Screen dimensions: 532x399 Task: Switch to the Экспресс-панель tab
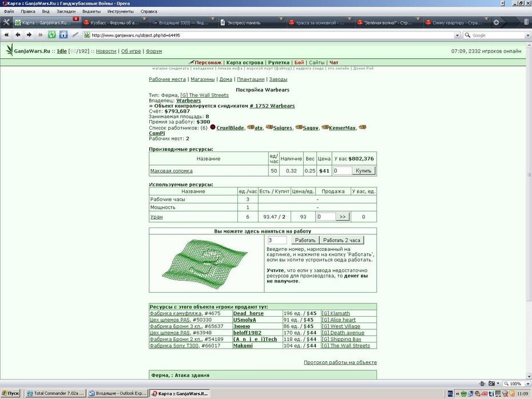252,23
